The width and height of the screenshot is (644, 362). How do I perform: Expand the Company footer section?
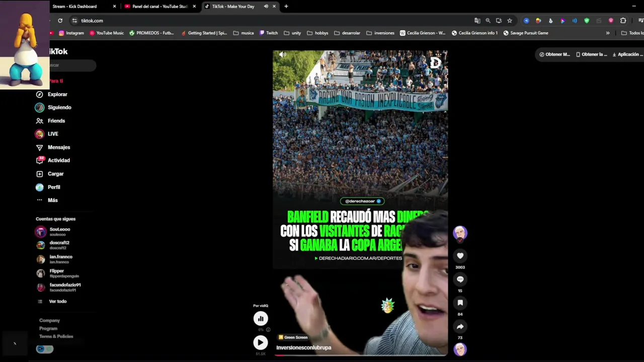49,320
